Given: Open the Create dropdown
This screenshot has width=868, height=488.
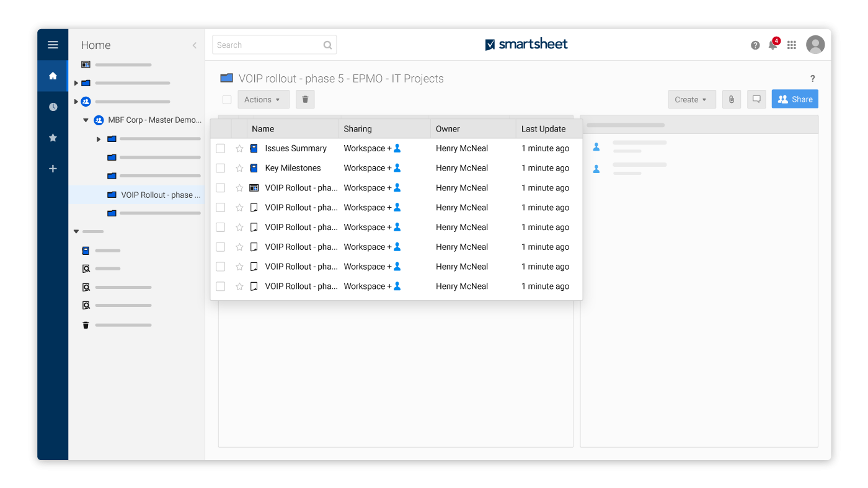Looking at the screenshot, I should point(691,99).
